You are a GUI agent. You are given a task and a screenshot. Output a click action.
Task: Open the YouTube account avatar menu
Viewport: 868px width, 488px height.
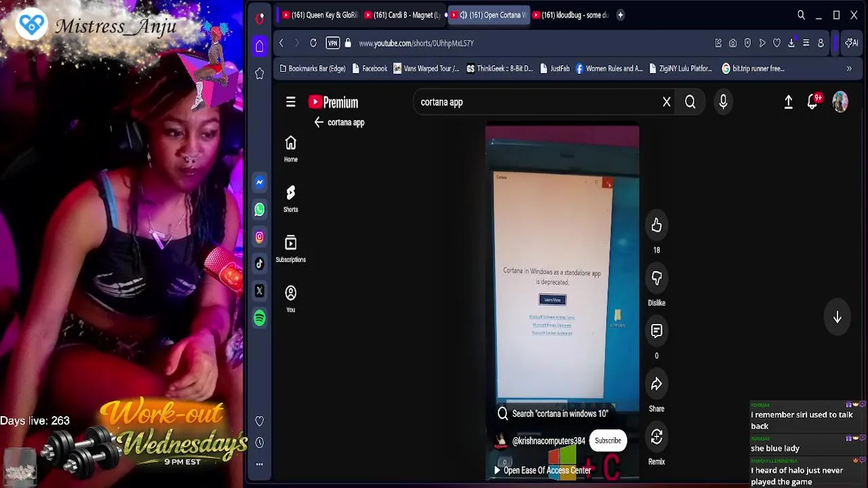click(840, 102)
